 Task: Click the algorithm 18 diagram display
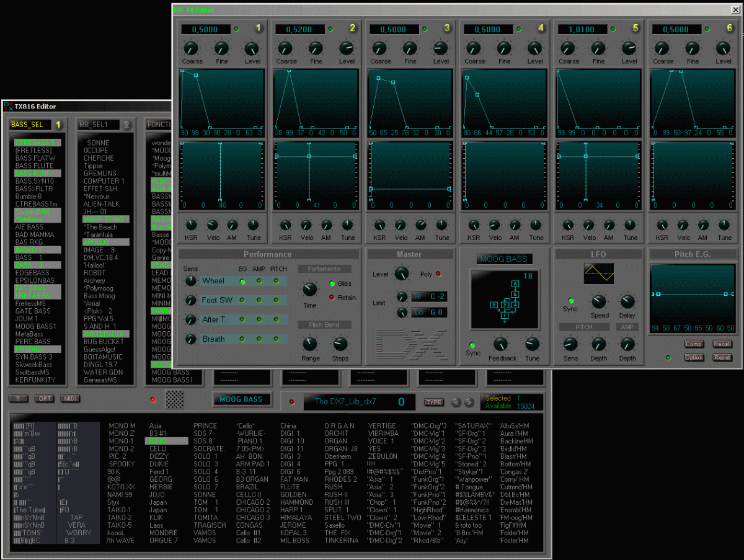pos(505,300)
